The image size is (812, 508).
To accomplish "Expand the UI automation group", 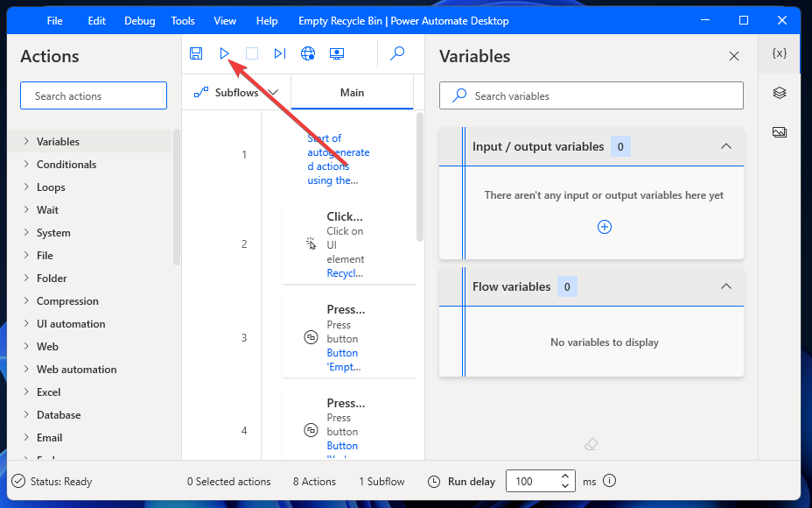I will (x=26, y=323).
